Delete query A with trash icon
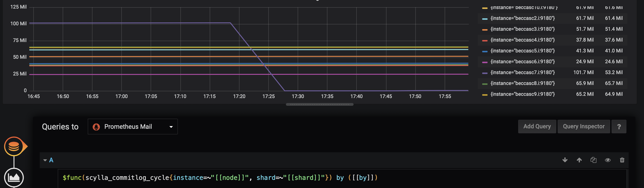 622,160
